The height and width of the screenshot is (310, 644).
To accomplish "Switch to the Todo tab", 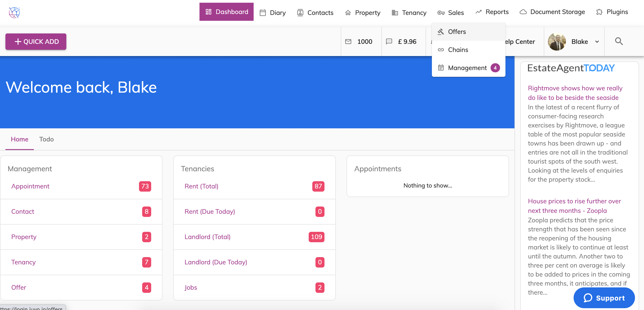I will 46,139.
